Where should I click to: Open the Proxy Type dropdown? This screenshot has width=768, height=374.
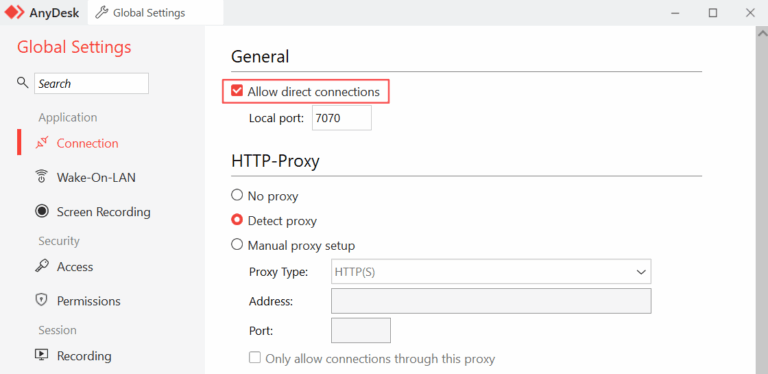[491, 272]
